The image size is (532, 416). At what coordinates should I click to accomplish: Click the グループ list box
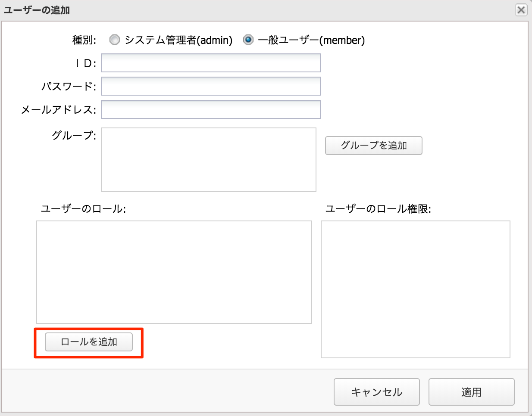(209, 160)
